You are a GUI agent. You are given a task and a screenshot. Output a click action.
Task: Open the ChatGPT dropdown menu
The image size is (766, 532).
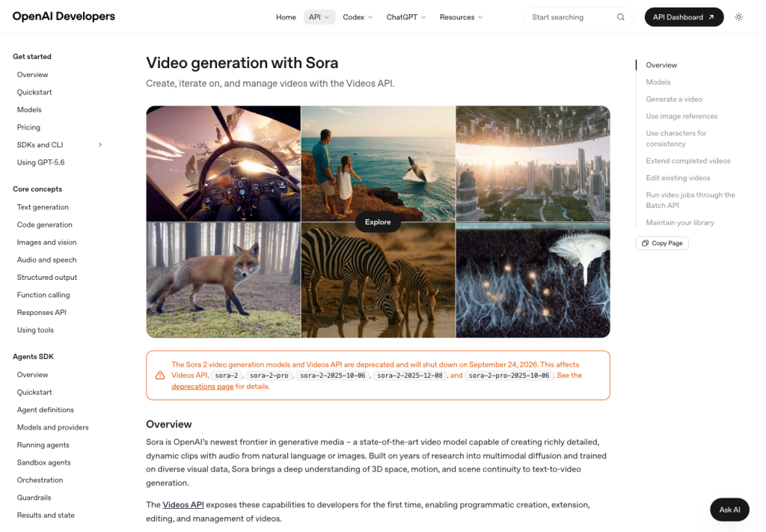pyautogui.click(x=406, y=17)
